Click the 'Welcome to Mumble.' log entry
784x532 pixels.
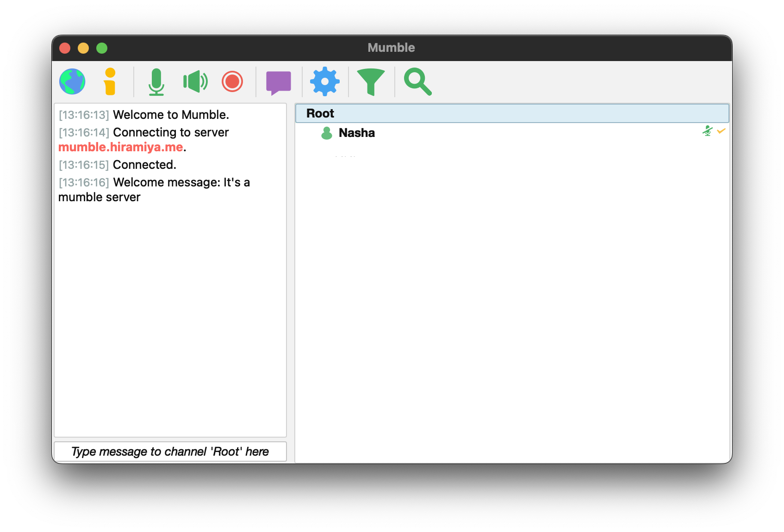point(171,115)
